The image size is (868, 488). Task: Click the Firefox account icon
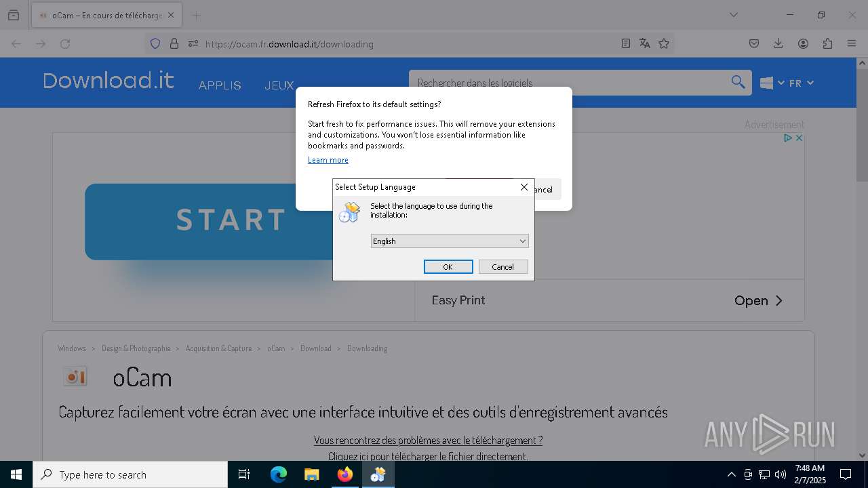click(x=803, y=43)
